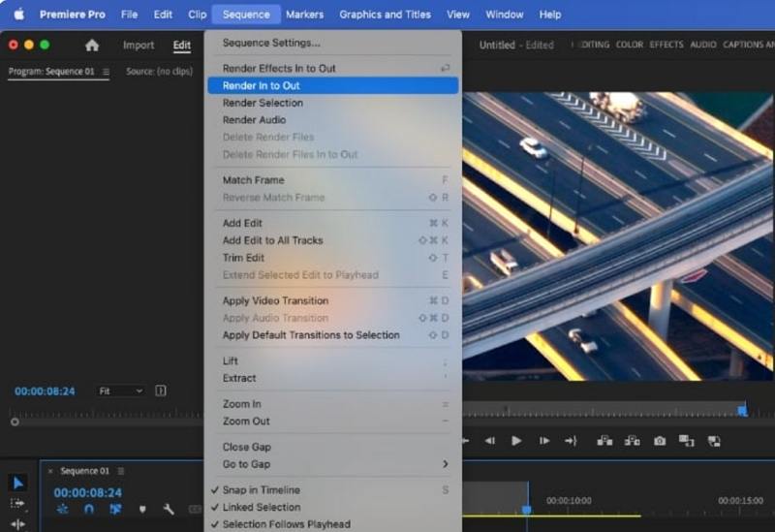The height and width of the screenshot is (532, 775).
Task: Toggle insert sequences as nests icon
Action: [63, 509]
